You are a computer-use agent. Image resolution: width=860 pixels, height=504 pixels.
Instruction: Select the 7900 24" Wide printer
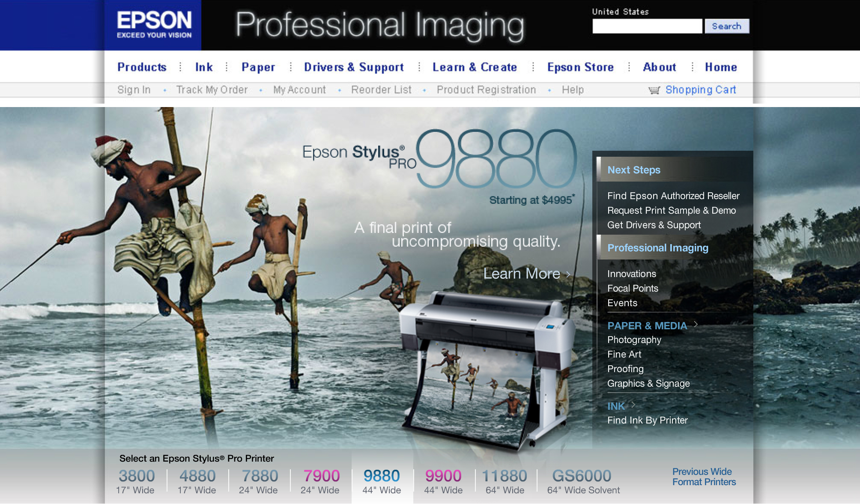(x=321, y=481)
